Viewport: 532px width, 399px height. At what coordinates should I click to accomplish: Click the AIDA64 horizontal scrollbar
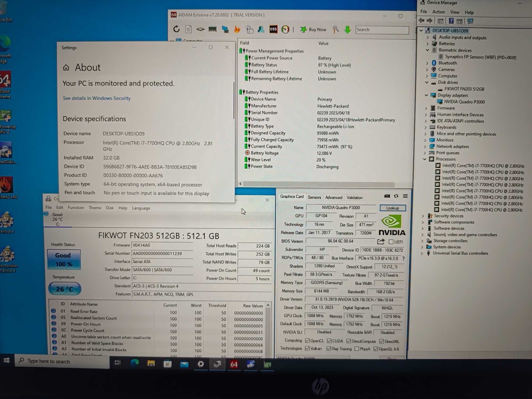319,184
